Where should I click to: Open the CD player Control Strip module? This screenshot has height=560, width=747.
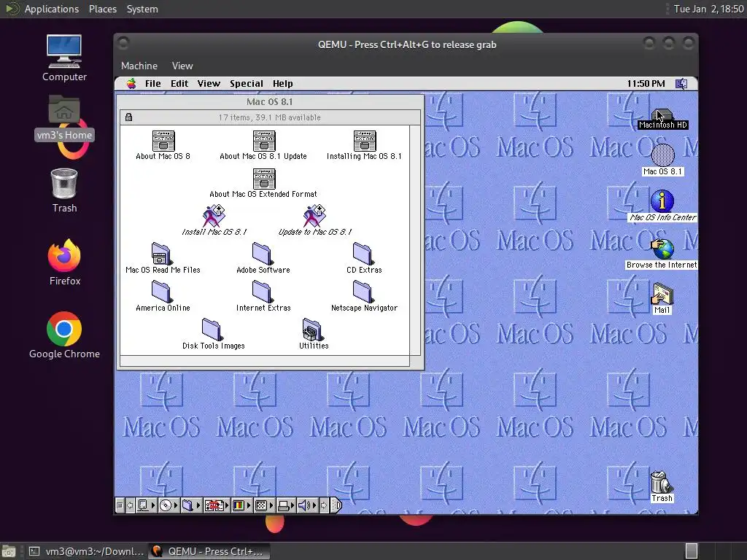(x=169, y=505)
